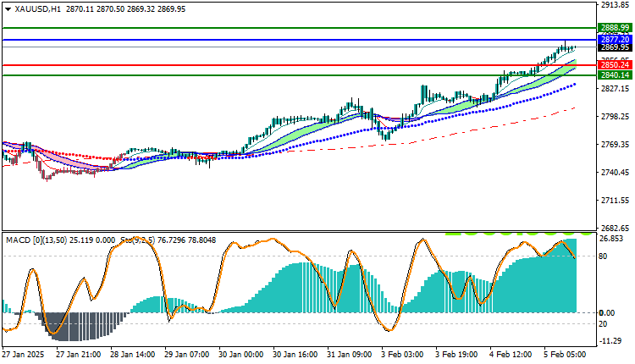Click the 4 Feb 12:00 time label
The height and width of the screenshot is (364, 635).
(x=511, y=355)
